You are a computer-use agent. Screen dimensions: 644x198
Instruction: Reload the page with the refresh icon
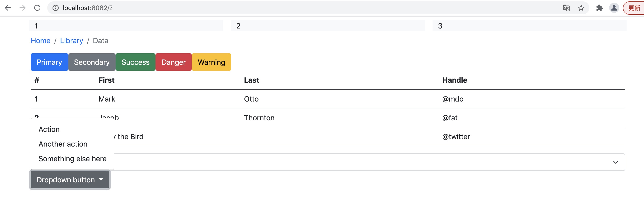pos(37,8)
